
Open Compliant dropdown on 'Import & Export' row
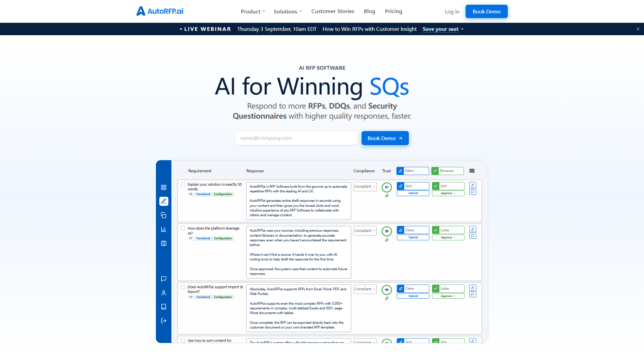[365, 289]
